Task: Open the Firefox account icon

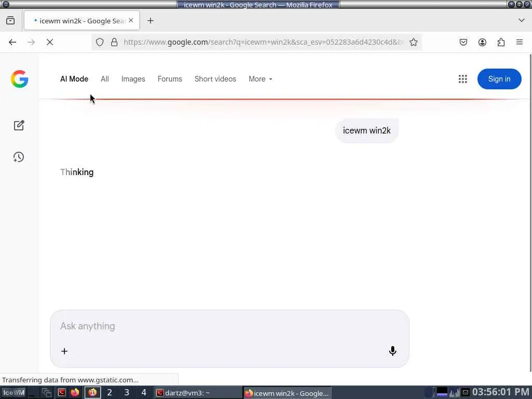Action: pyautogui.click(x=482, y=42)
